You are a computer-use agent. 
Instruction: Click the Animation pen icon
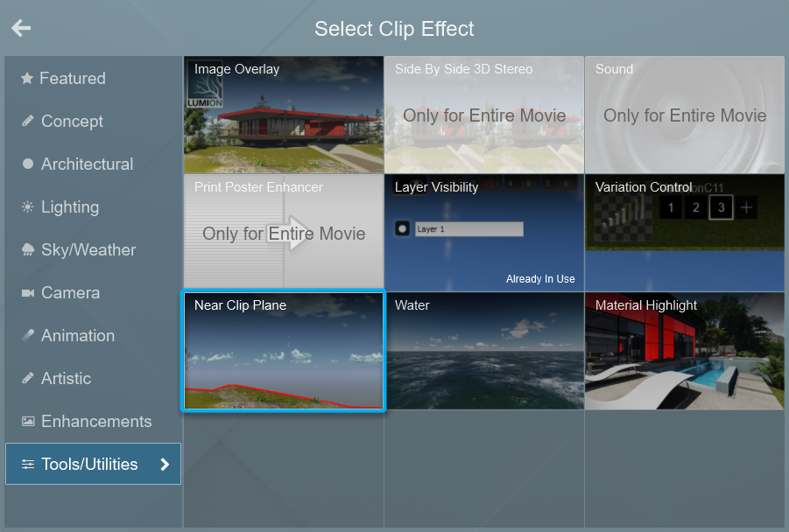27,336
